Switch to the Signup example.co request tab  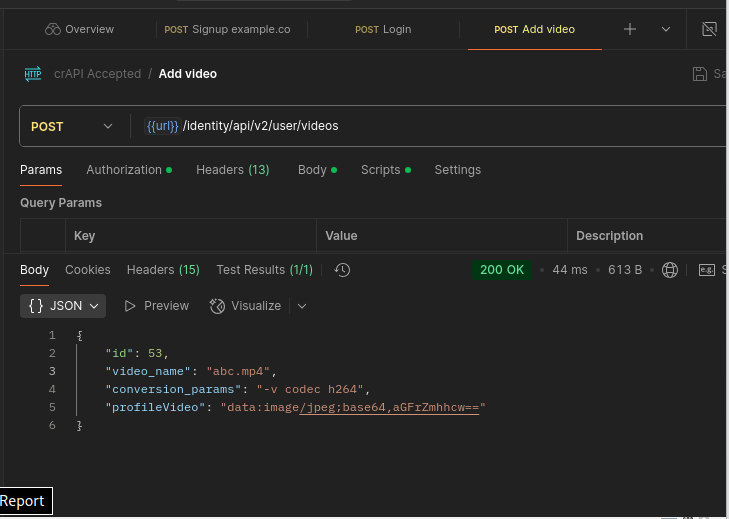[227, 29]
